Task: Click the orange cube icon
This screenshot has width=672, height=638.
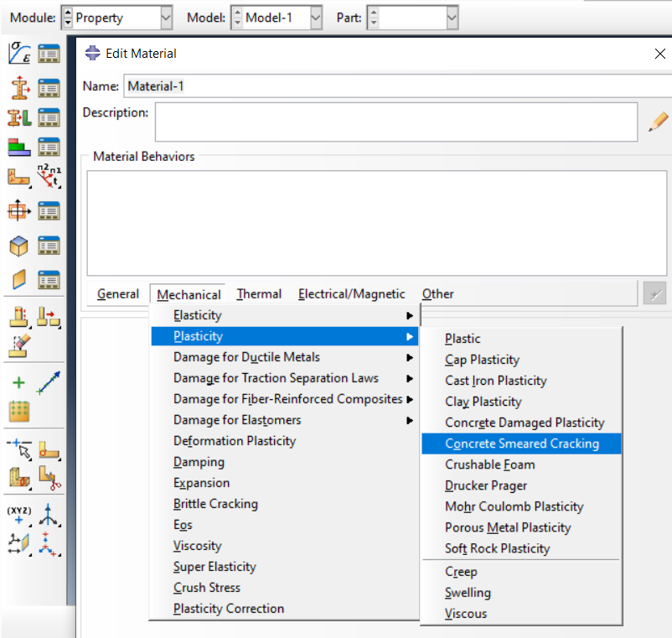Action: point(19,246)
